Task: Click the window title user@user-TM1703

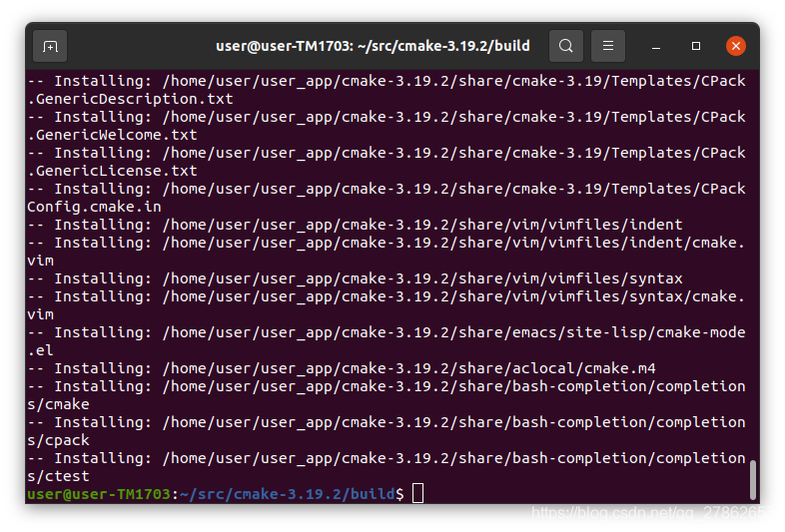Action: [x=373, y=46]
